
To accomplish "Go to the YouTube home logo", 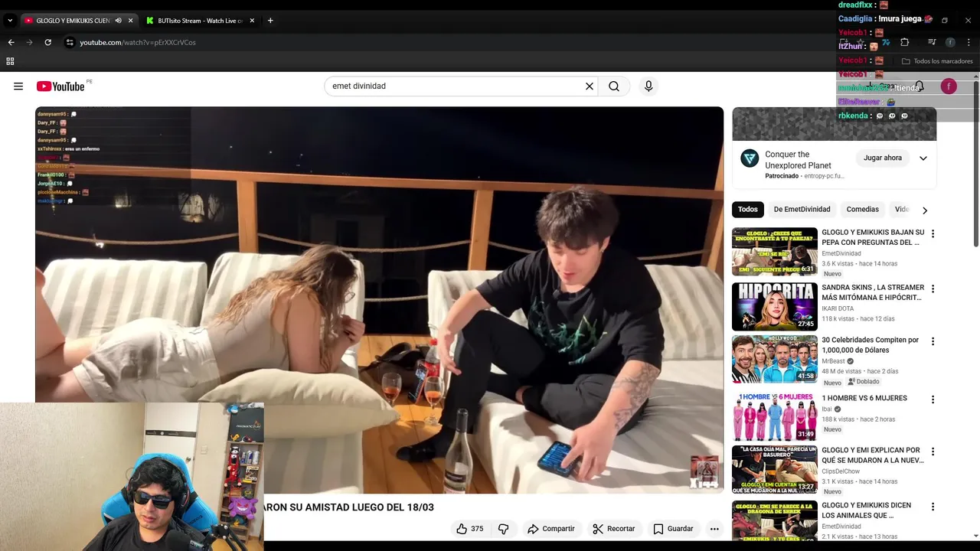I will (60, 86).
